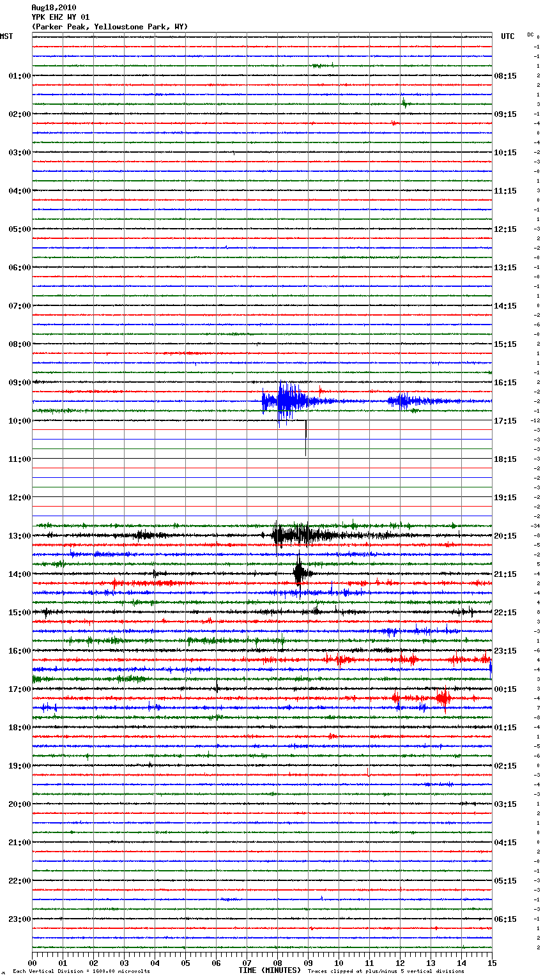This screenshot has height=980, width=543.
Task: Click the Parker Peak, Yellowstone Park location title
Action: [x=110, y=27]
